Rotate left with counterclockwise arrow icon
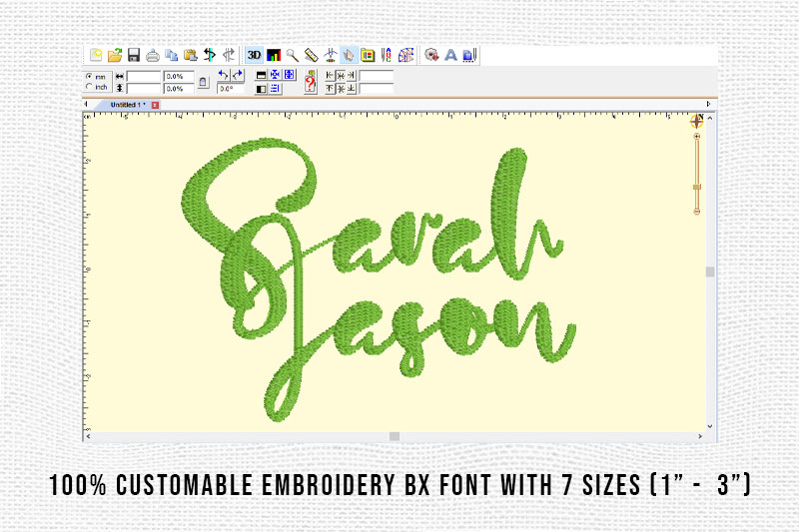The image size is (799, 532). [x=223, y=75]
